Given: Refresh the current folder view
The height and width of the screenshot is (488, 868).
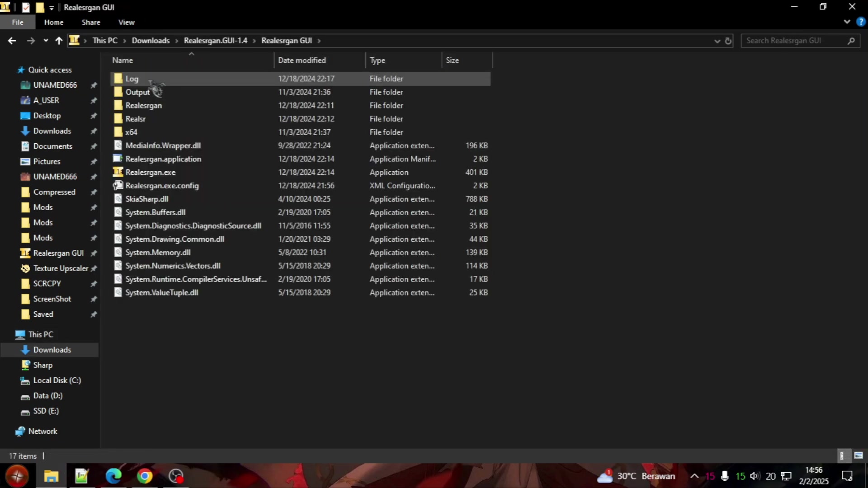Looking at the screenshot, I should pos(728,41).
